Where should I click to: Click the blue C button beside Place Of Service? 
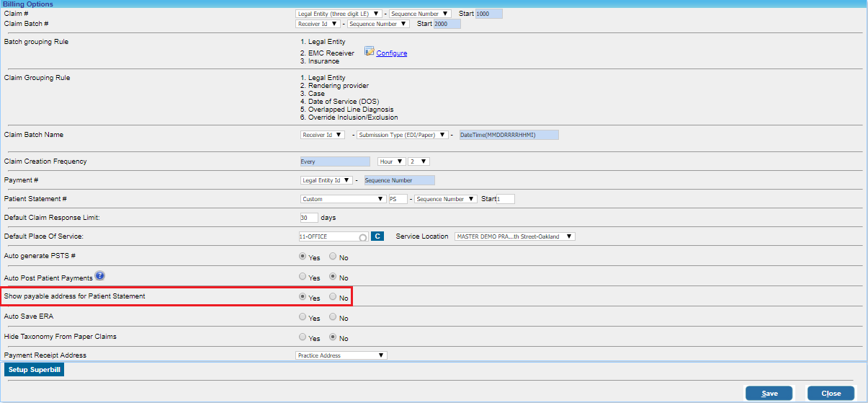tap(377, 236)
